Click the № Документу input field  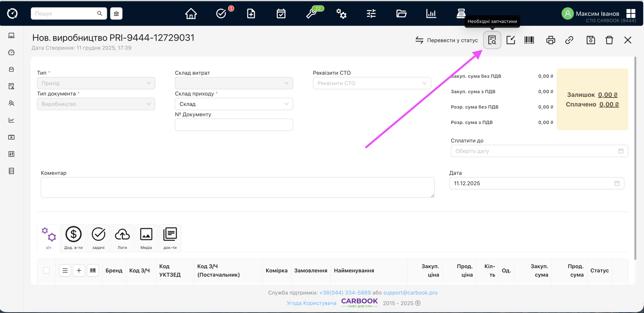234,125
